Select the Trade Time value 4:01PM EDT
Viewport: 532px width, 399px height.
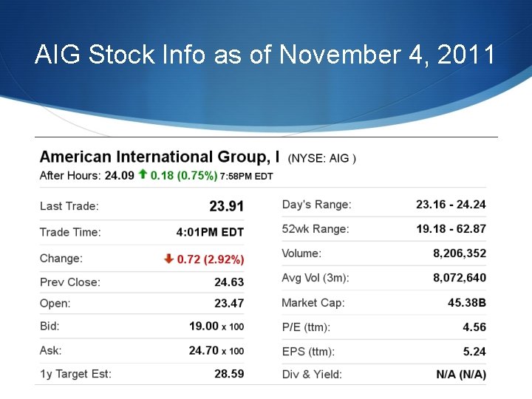[x=210, y=232]
